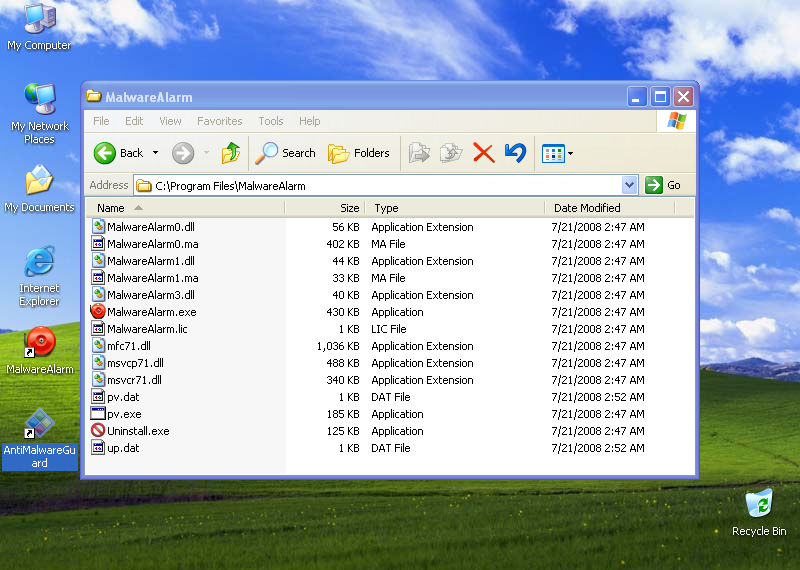Open the Edit menu
The image size is (800, 570).
[134, 121]
